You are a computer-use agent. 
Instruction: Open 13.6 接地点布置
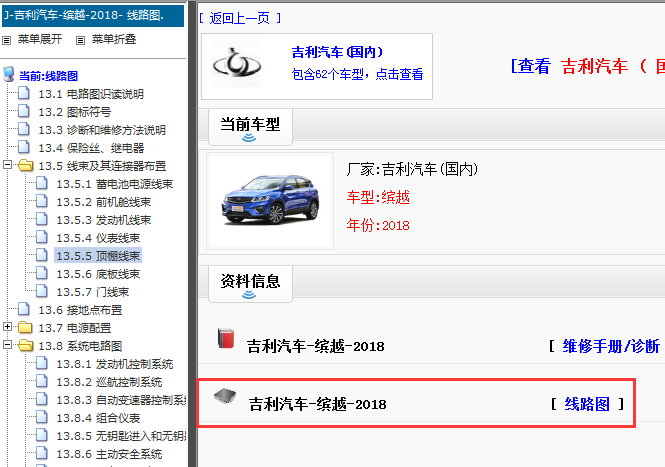(80, 310)
